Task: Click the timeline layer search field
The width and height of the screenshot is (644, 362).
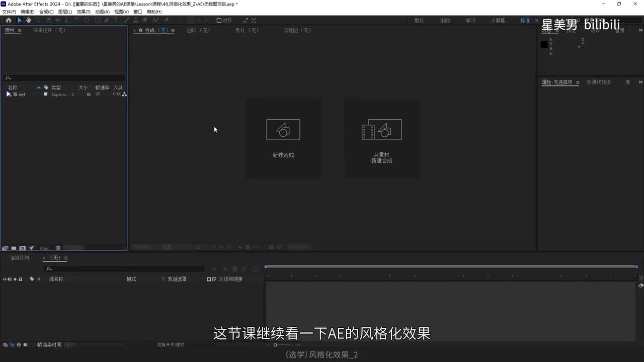Action: click(124, 269)
